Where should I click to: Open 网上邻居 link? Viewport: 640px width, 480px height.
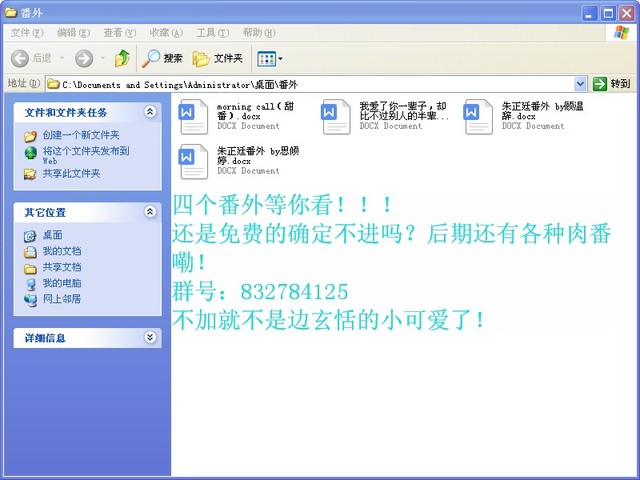coord(62,299)
